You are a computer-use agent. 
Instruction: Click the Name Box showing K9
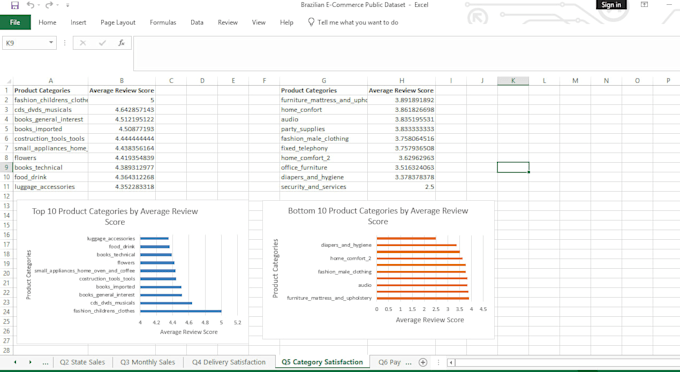click(25, 43)
